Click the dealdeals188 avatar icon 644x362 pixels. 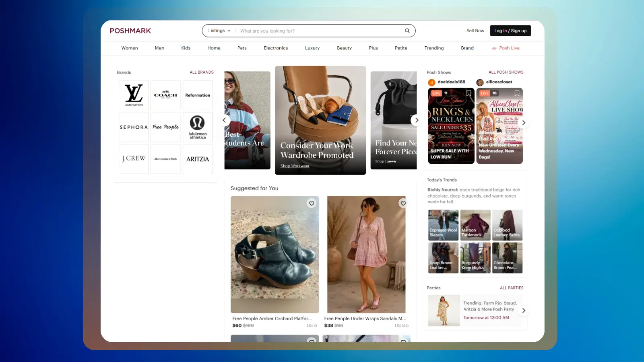point(431,82)
